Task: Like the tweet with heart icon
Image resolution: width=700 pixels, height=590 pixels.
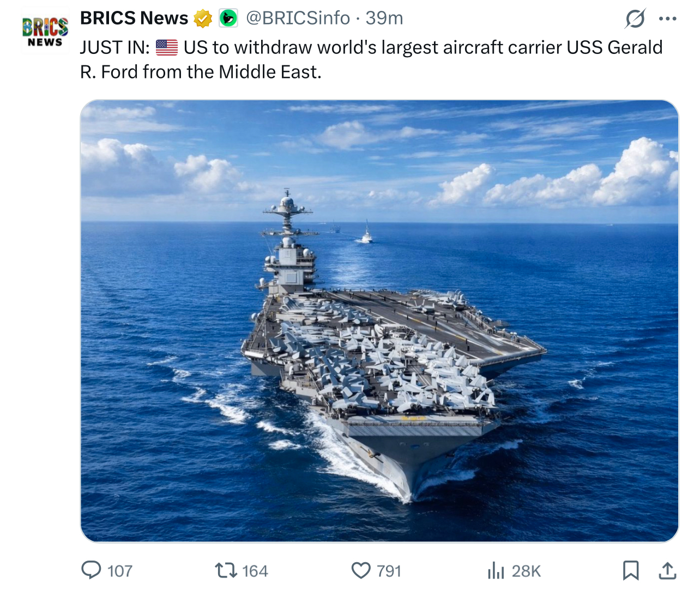Action: [x=361, y=570]
